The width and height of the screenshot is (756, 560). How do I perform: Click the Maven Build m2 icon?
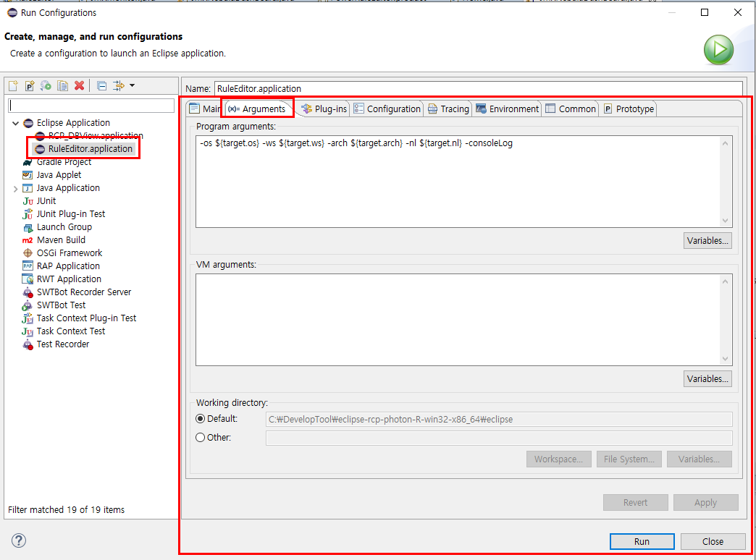pos(28,240)
